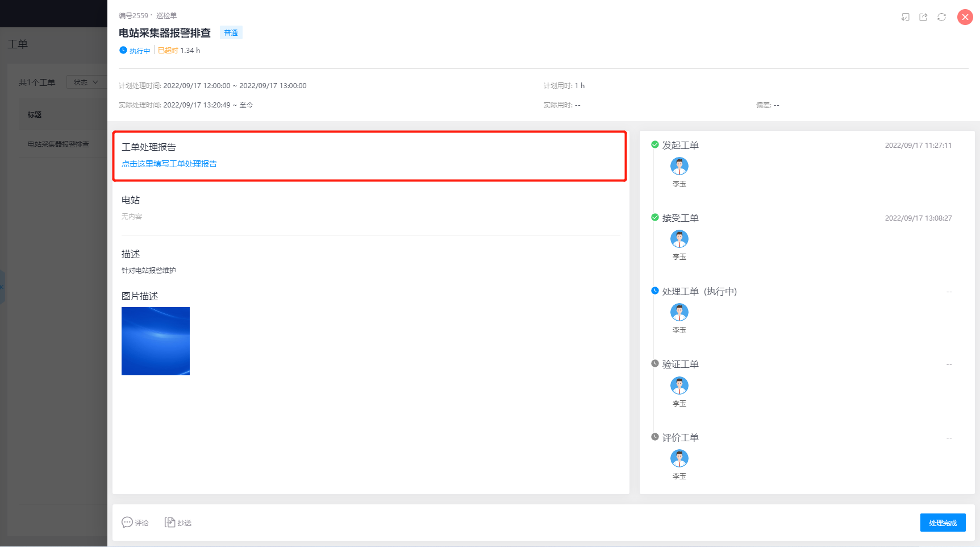Click the 普通 priority tag
Screen dimensions: 980x547
coord(231,33)
